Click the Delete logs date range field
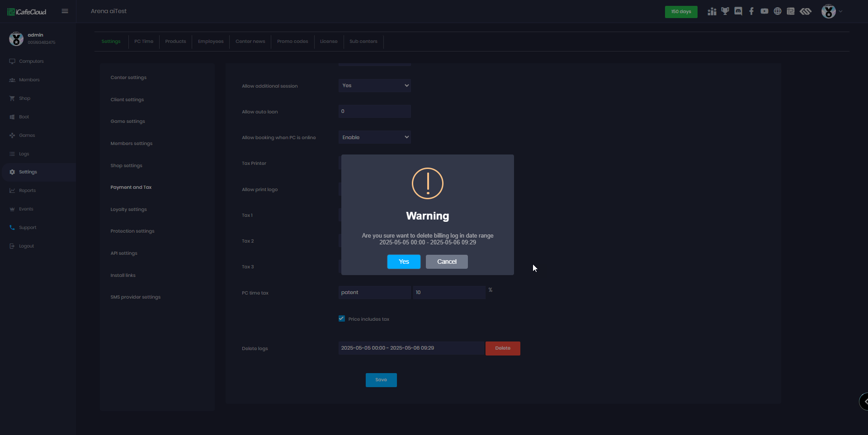Image resolution: width=868 pixels, height=435 pixels. [411, 348]
